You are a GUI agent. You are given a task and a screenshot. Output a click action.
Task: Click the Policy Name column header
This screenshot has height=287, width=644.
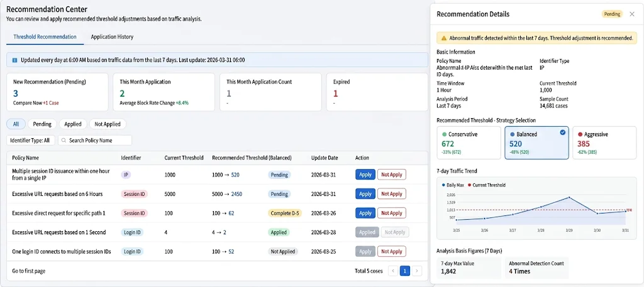tap(25, 158)
